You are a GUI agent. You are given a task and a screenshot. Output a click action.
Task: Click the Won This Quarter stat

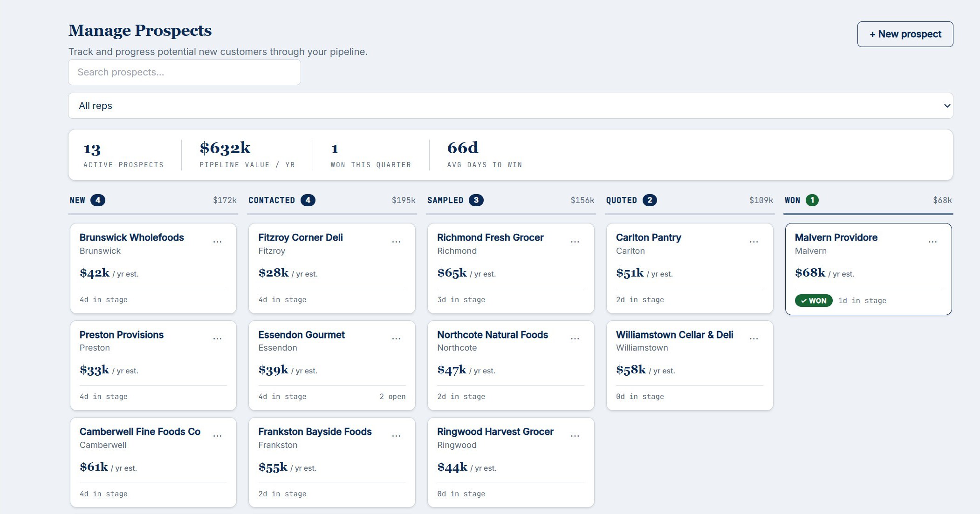point(371,155)
